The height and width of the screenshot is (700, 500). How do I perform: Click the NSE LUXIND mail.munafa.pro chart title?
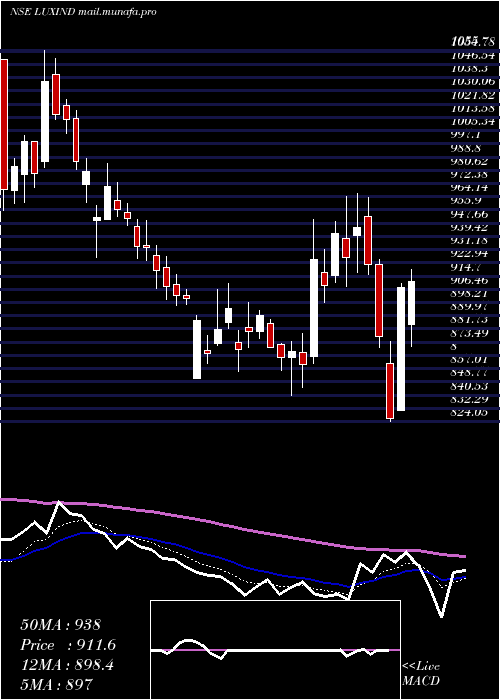[x=83, y=12]
